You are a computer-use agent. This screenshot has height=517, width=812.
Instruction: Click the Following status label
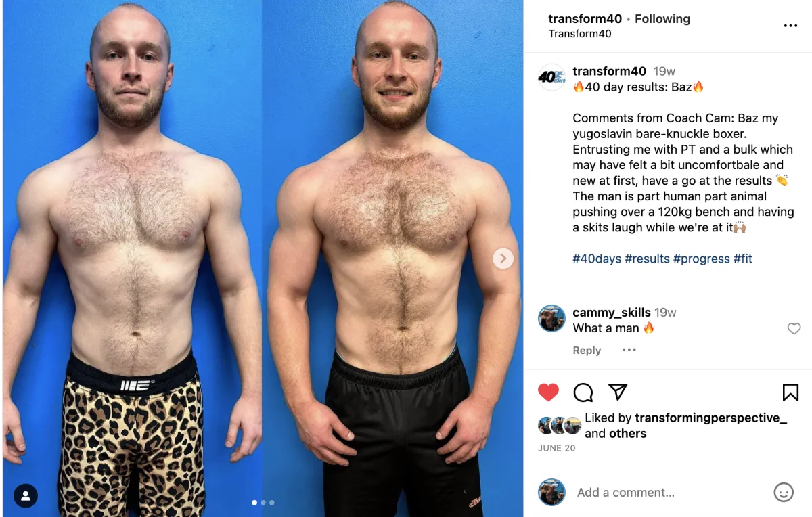[x=662, y=19]
